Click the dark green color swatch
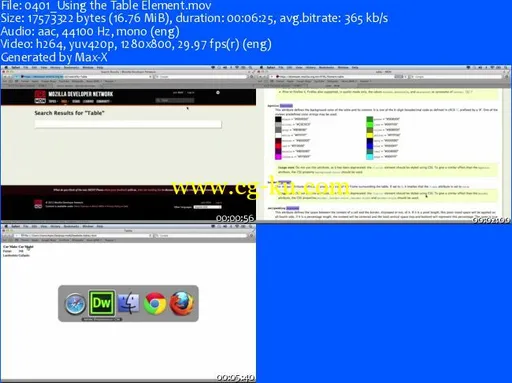 (x=370, y=119)
